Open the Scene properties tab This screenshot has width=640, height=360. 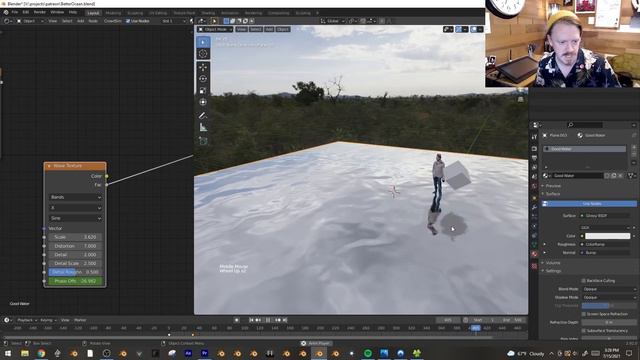click(x=534, y=177)
